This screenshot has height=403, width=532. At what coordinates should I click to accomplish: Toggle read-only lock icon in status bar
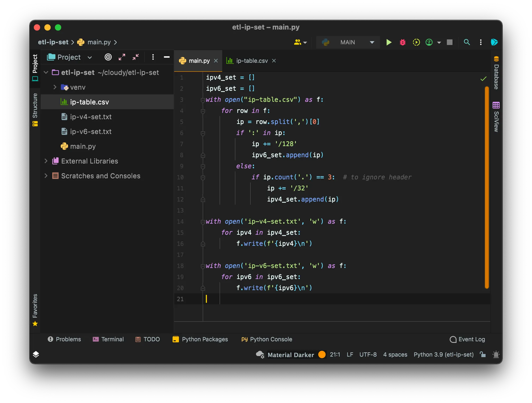tap(483, 354)
